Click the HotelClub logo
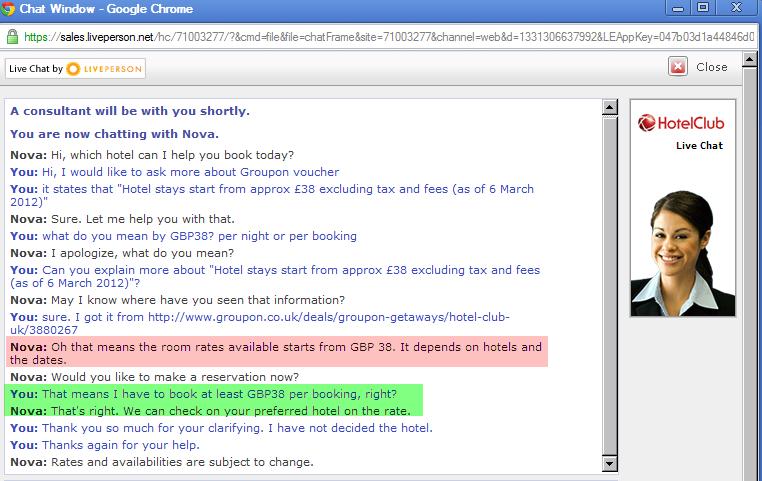 681,123
